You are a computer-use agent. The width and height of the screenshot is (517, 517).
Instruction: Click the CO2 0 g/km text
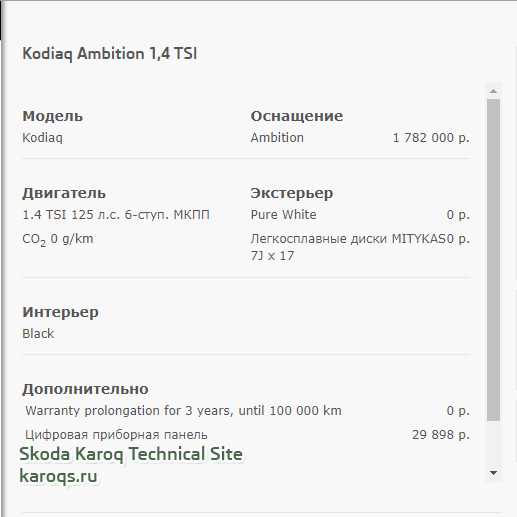pyautogui.click(x=58, y=239)
